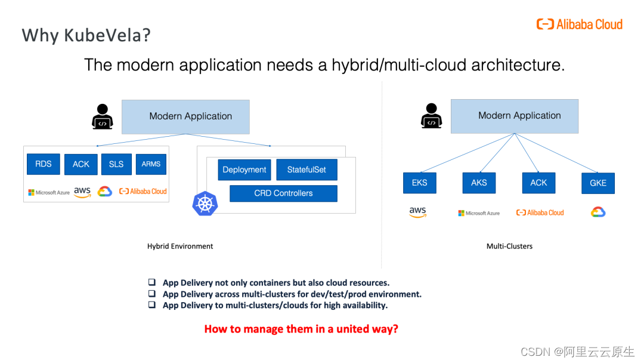Click the Modern Application box above Multi-Clusters

point(515,116)
